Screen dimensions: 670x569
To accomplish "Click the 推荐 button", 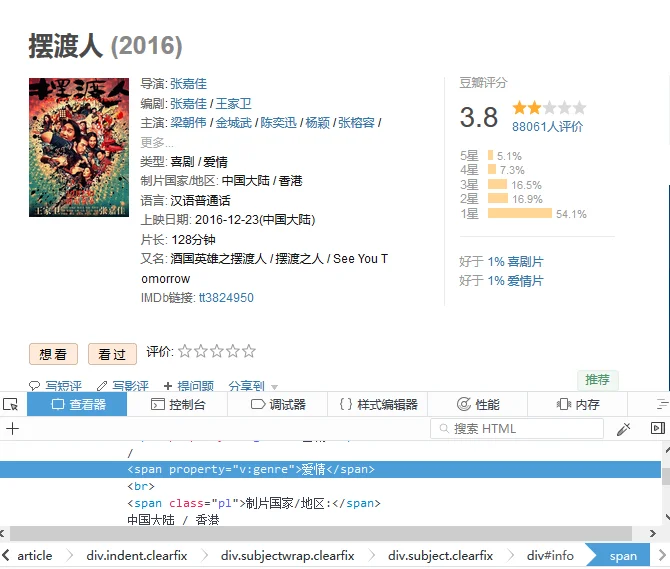I will pos(597,379).
